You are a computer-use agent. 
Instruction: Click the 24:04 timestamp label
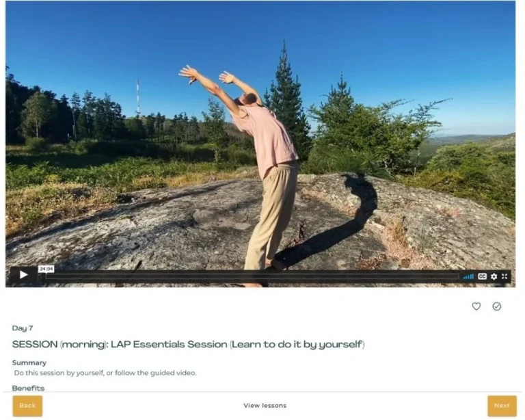(46, 269)
